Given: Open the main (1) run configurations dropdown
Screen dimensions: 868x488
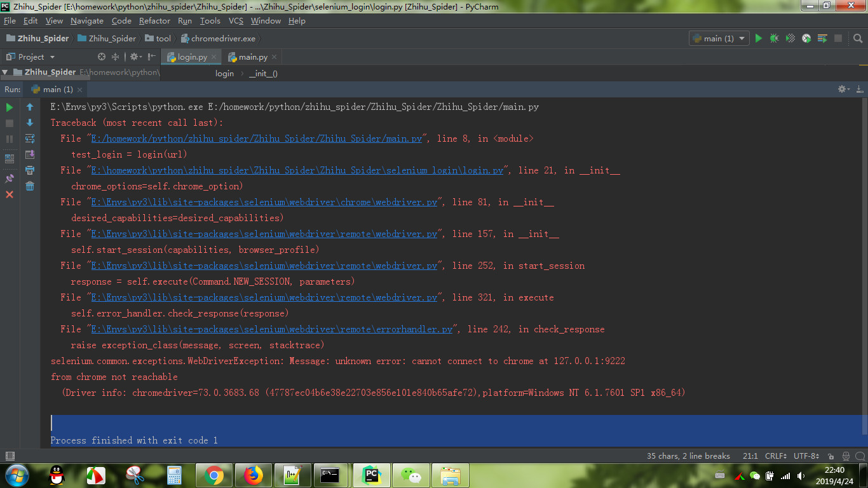Looking at the screenshot, I should 719,38.
